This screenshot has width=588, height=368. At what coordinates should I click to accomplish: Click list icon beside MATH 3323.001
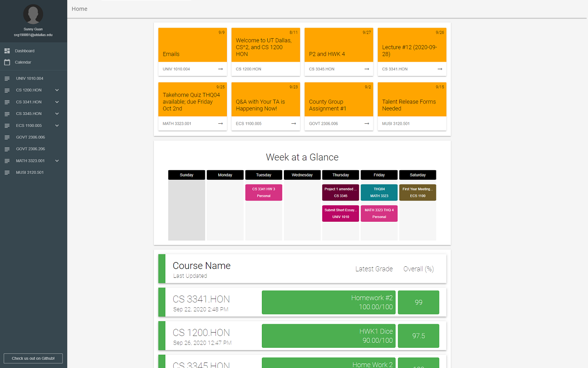click(7, 161)
